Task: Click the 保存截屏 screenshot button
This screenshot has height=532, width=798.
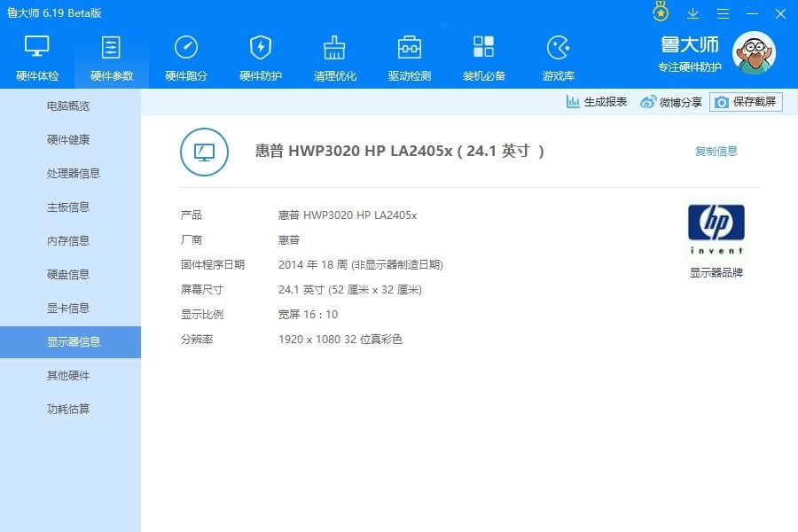Action: click(746, 102)
